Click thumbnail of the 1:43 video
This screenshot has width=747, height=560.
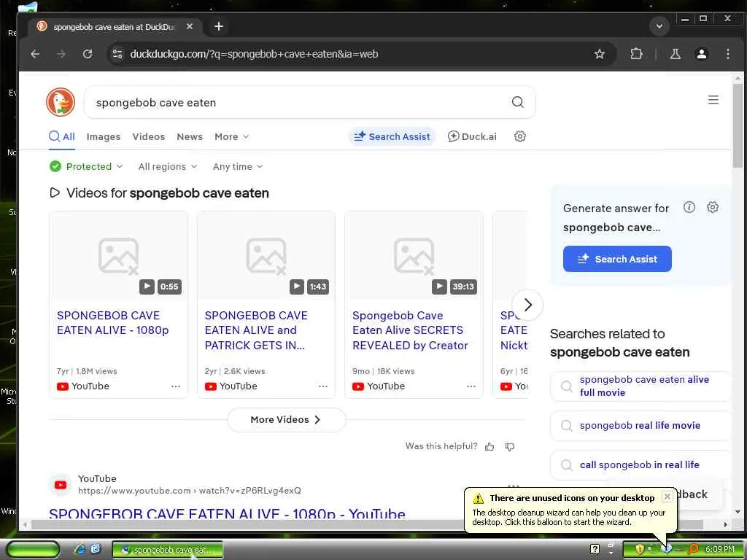coord(266,256)
